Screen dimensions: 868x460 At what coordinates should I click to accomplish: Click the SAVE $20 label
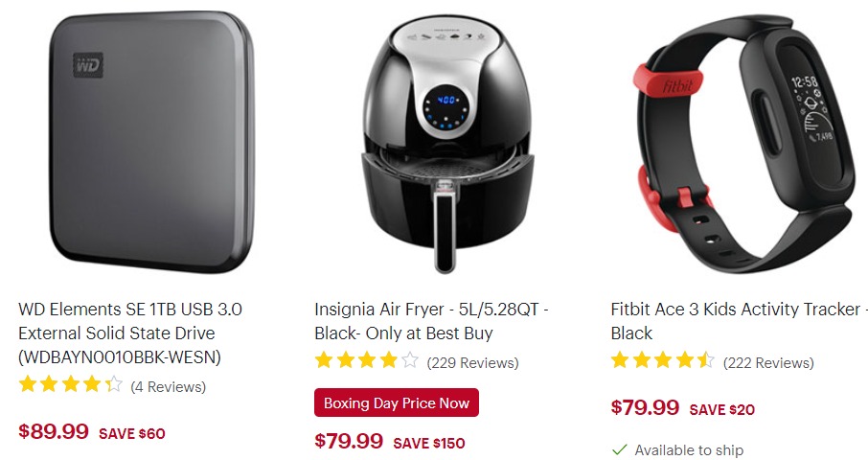721,409
